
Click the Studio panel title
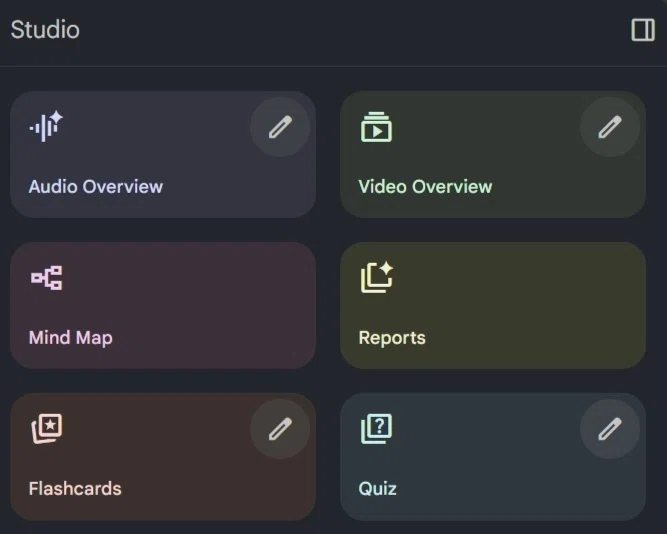click(45, 30)
